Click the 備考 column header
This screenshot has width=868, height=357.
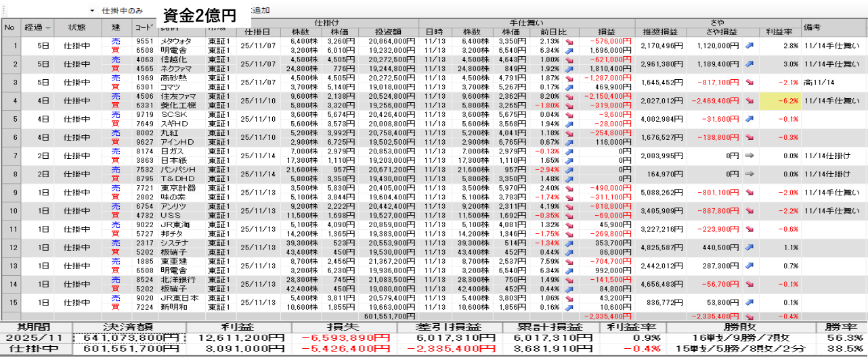(833, 27)
